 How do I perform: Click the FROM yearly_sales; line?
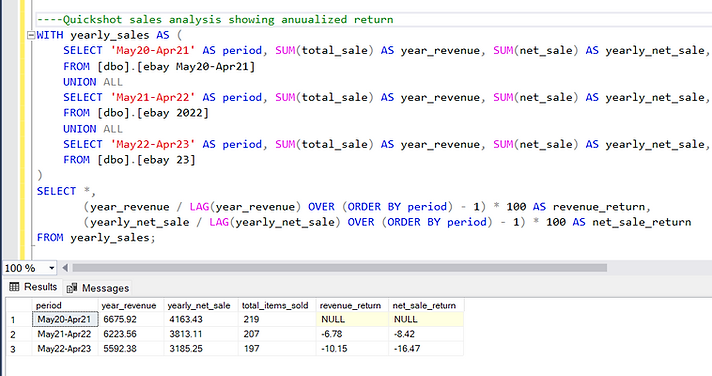coord(96,237)
